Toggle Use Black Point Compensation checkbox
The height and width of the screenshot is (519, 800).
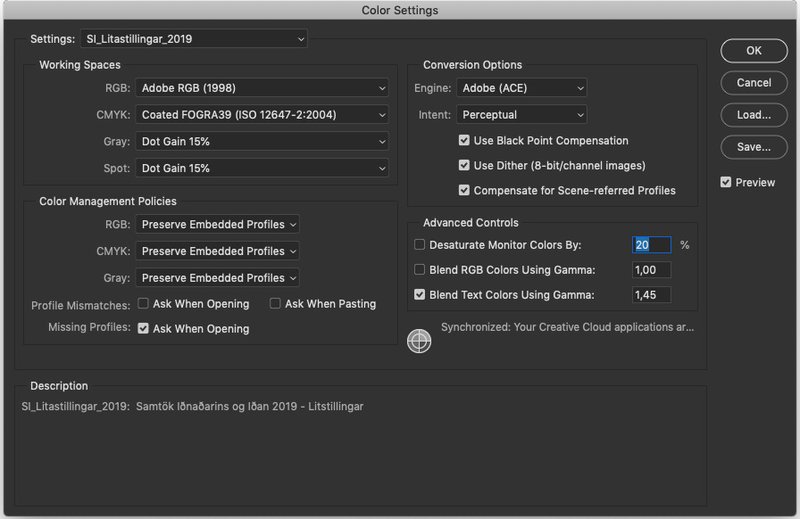(464, 140)
